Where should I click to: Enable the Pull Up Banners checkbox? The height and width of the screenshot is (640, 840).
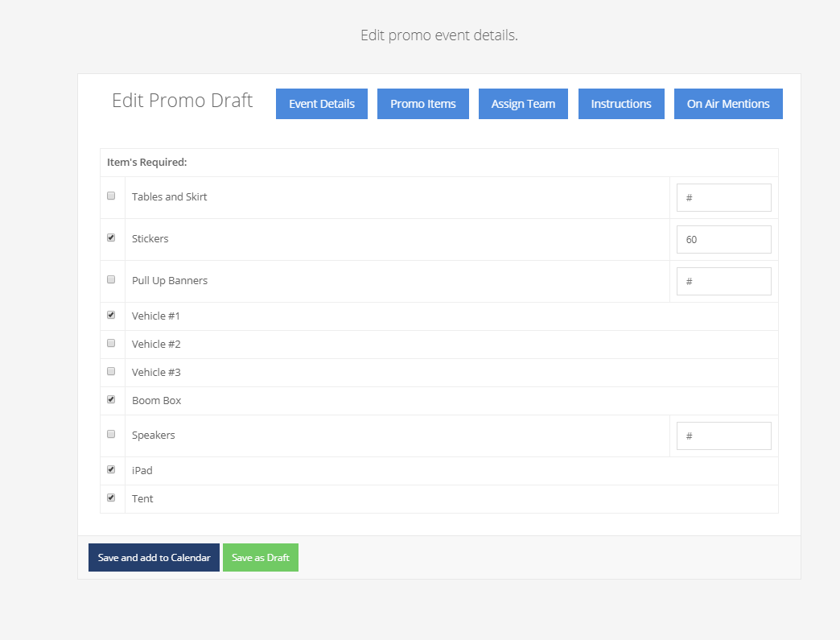pos(111,279)
